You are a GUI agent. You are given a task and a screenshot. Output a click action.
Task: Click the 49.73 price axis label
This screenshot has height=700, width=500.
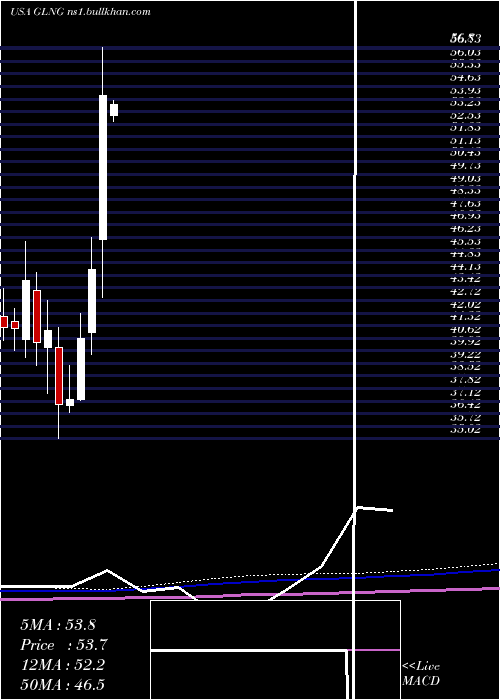point(465,166)
